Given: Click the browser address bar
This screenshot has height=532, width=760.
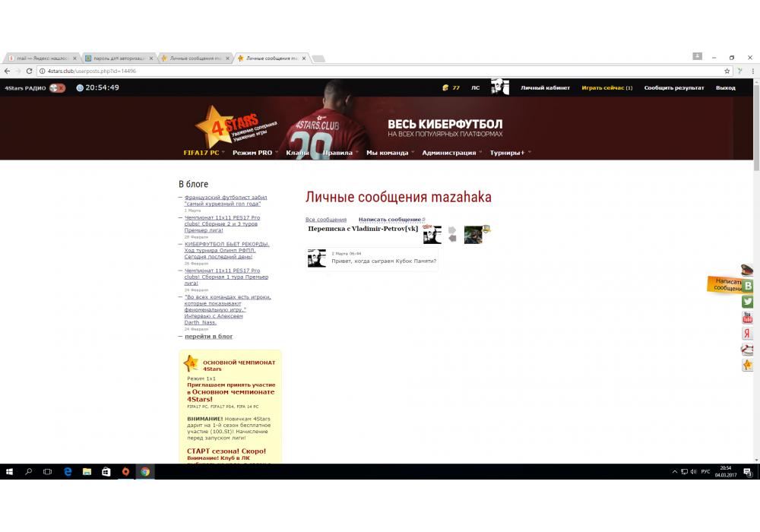Looking at the screenshot, I should [x=380, y=71].
